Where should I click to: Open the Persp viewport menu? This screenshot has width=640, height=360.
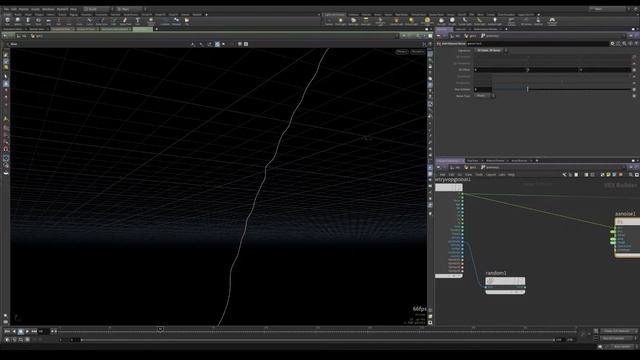click(402, 52)
